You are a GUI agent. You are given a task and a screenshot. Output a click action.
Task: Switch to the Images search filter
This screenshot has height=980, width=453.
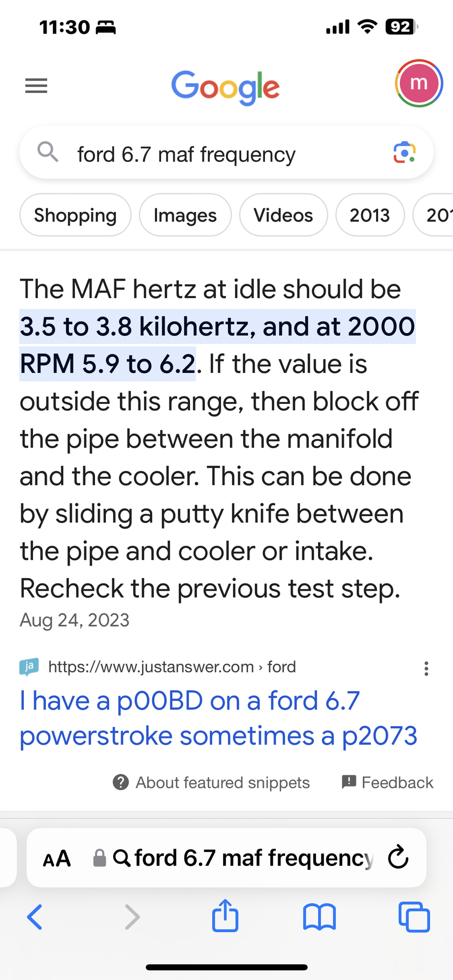pyautogui.click(x=185, y=215)
